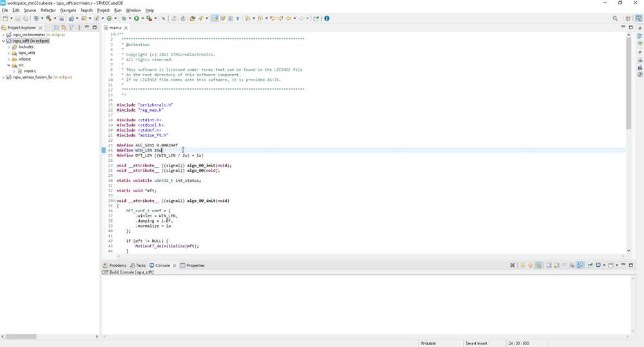
Task: Toggle Show Whitespace Characters pilcrow icon
Action: 238,19
